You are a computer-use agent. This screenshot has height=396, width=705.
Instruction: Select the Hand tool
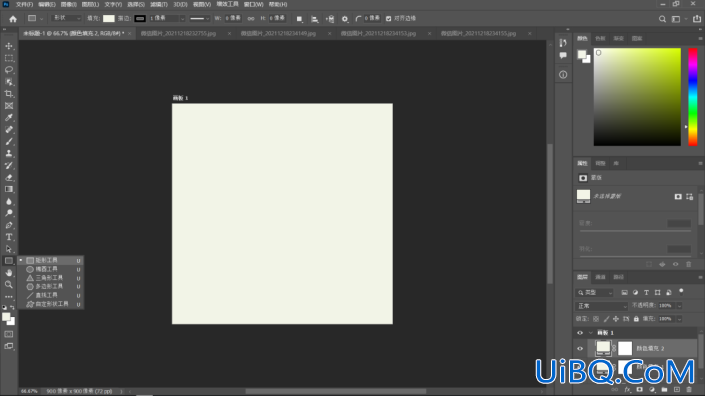pos(9,272)
